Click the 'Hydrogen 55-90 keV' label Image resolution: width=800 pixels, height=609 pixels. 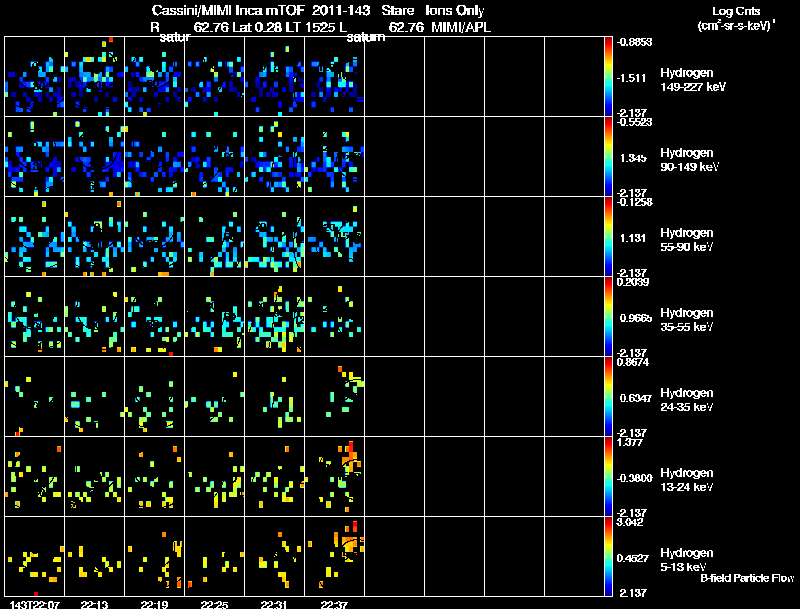tap(687, 240)
